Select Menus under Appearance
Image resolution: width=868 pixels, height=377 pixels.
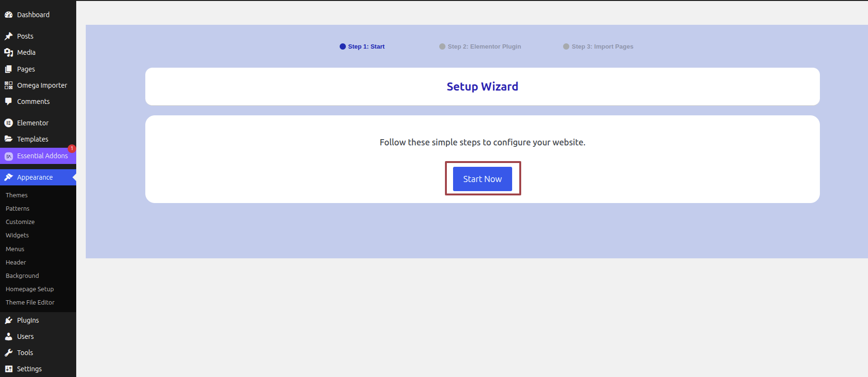pyautogui.click(x=15, y=249)
